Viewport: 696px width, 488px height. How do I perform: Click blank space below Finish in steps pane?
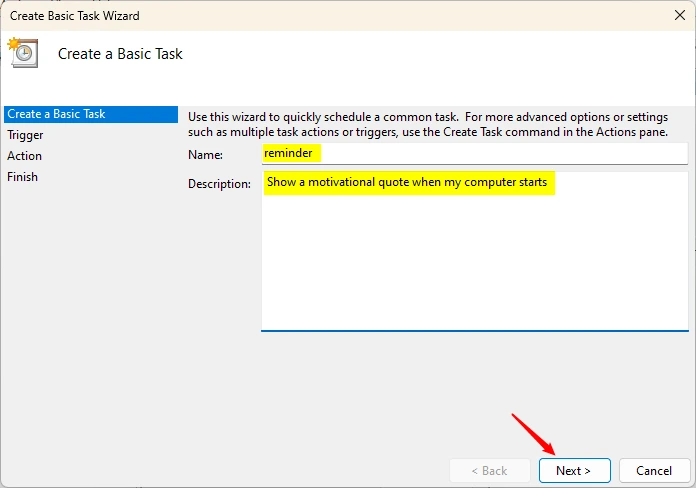click(91, 311)
